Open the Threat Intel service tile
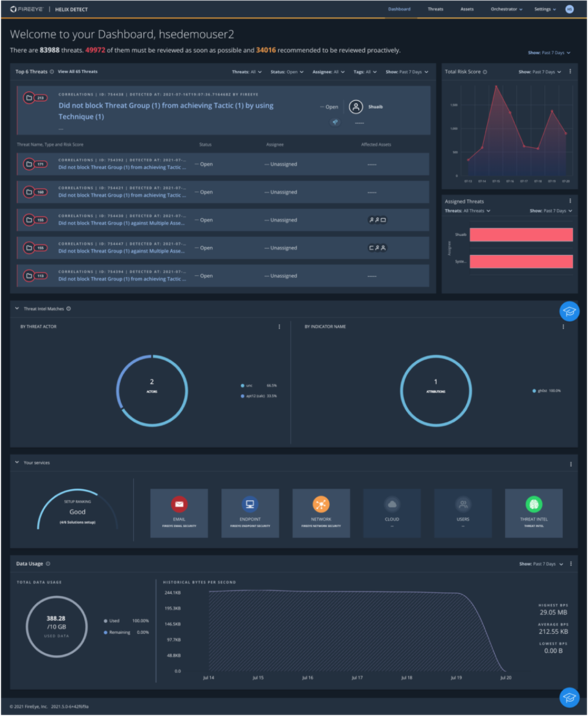The height and width of the screenshot is (716, 588). coord(534,513)
